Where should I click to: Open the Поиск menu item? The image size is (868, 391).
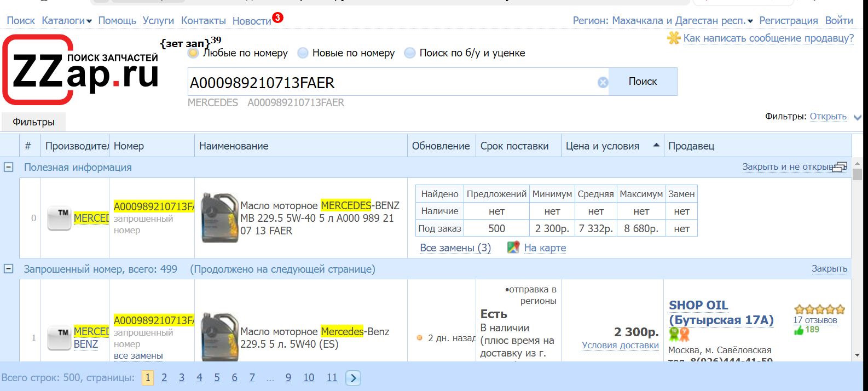[x=21, y=21]
